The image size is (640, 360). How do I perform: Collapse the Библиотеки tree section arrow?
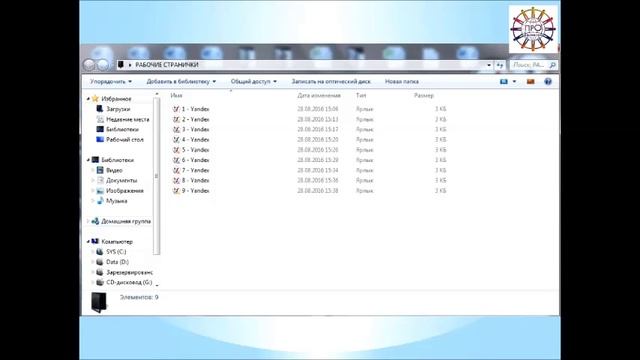point(88,160)
